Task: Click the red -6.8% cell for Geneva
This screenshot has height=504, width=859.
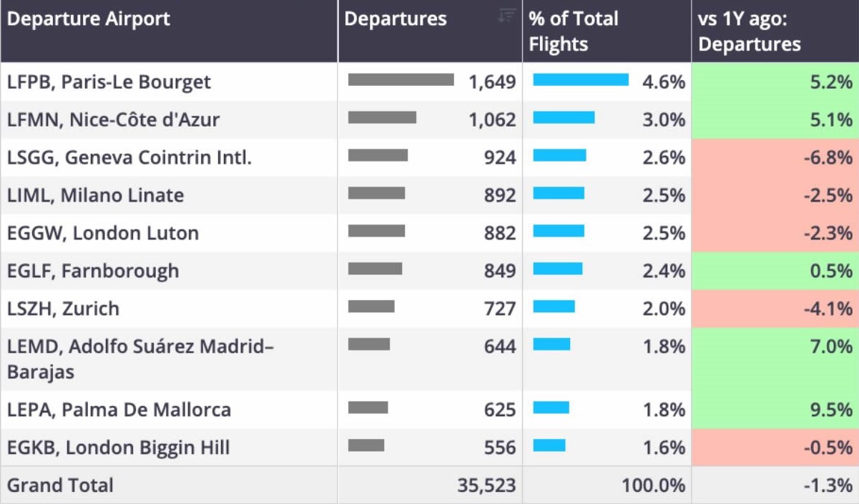Action: pyautogui.click(x=775, y=157)
